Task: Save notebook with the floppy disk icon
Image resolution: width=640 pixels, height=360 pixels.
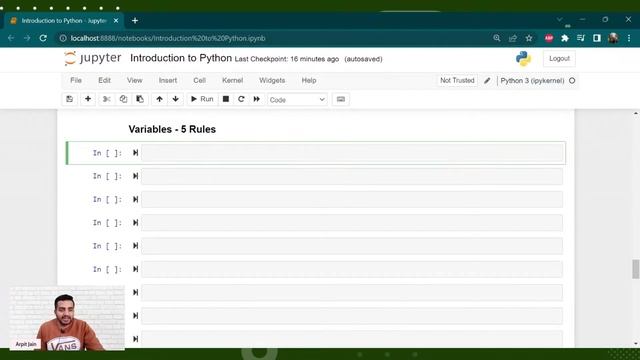Action: pos(69,99)
